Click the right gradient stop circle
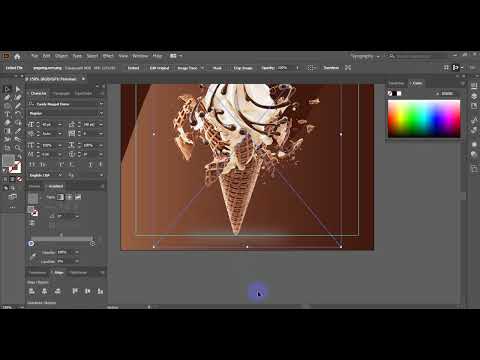 click(x=93, y=244)
